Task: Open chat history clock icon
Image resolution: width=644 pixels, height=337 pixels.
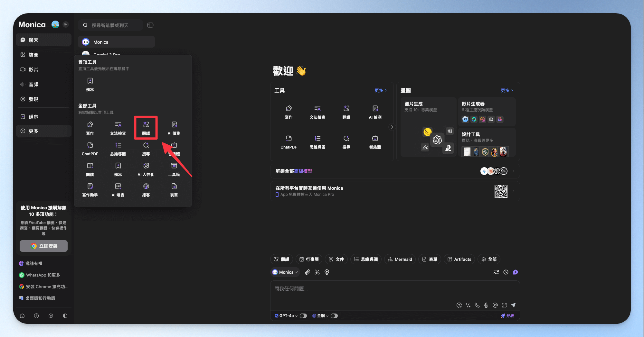Action: point(506,272)
